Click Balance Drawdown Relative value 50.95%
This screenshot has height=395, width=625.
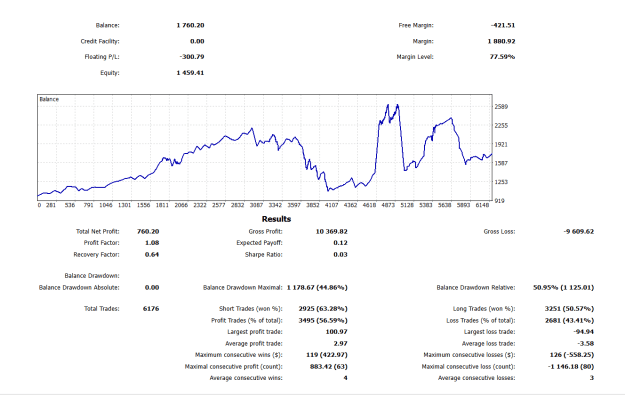click(564, 287)
